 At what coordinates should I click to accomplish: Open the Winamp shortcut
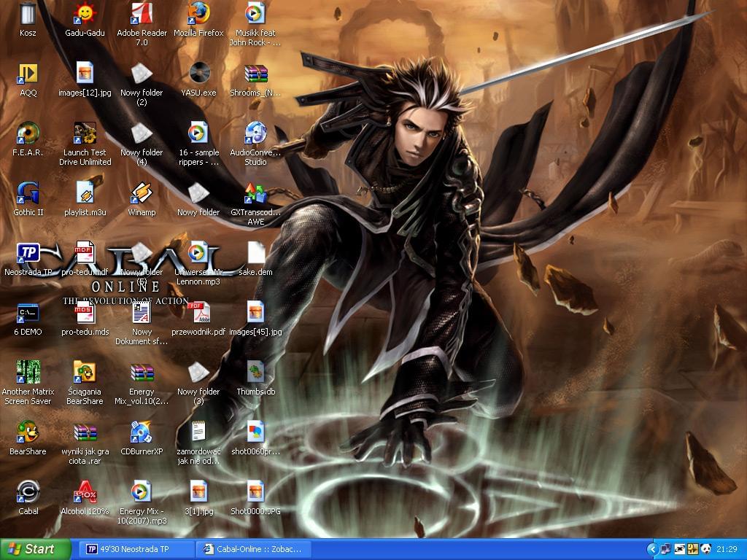pyautogui.click(x=142, y=193)
